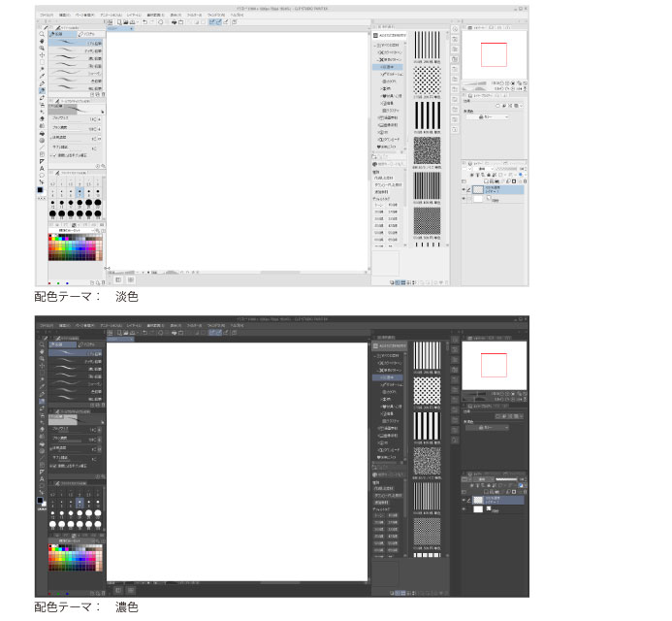This screenshot has width=672, height=621.
Task: Select bottom pencil sub tool in light-theme list
Action: [x=76, y=87]
